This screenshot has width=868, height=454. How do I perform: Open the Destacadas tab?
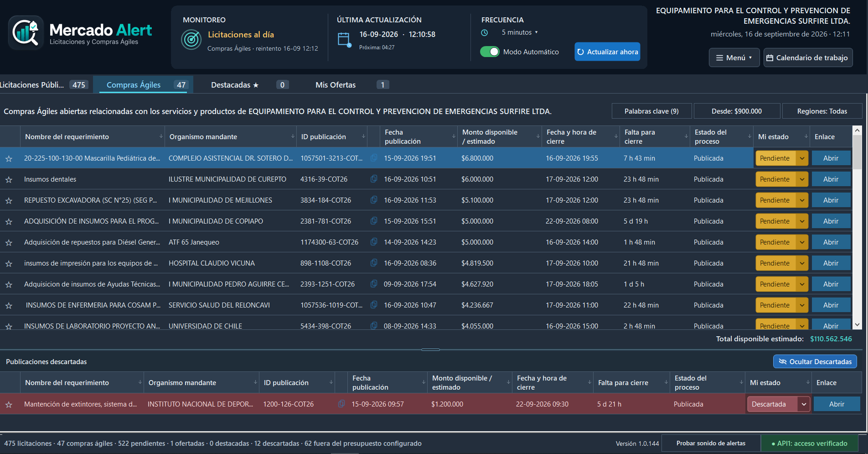[x=250, y=85]
